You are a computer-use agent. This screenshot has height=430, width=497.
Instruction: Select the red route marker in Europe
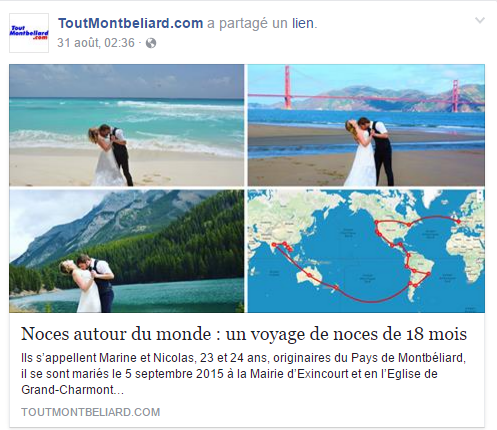point(459,221)
